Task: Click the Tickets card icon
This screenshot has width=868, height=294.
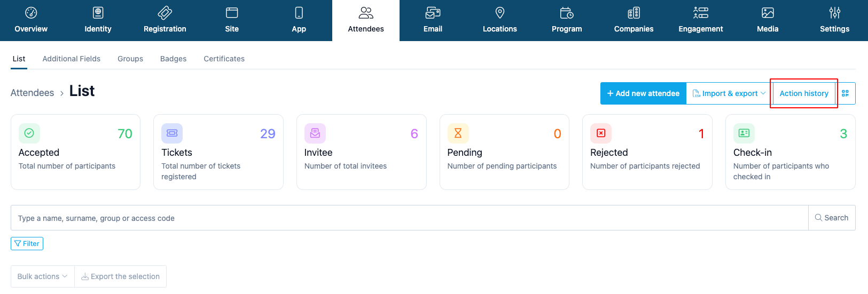Action: pos(172,133)
